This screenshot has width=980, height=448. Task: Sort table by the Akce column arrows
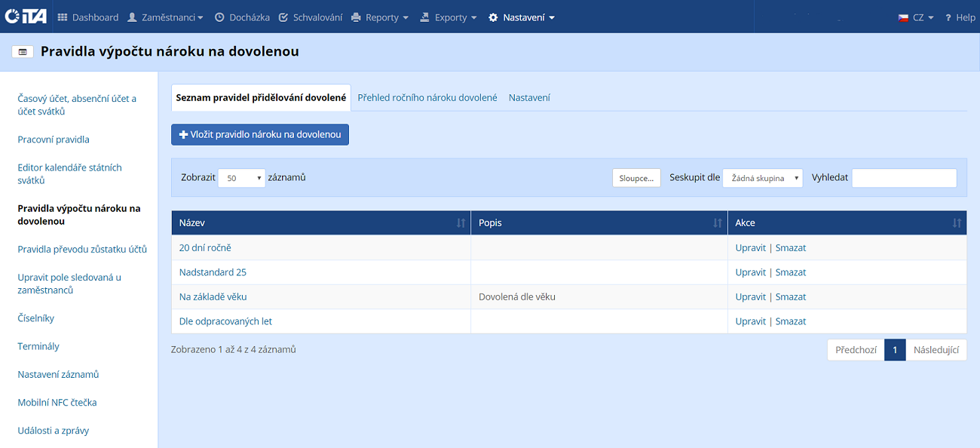(x=957, y=223)
